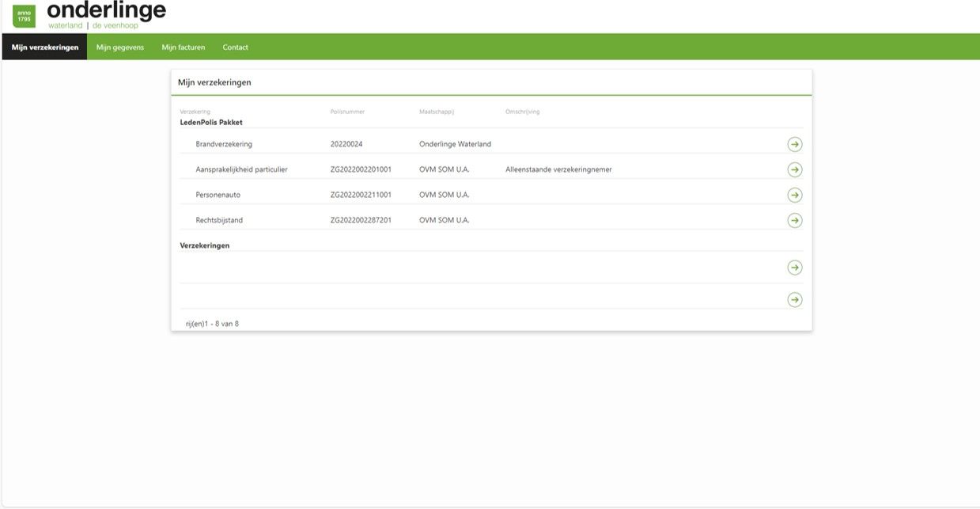Open Brandverzekering details via its arrow icon

794,144
